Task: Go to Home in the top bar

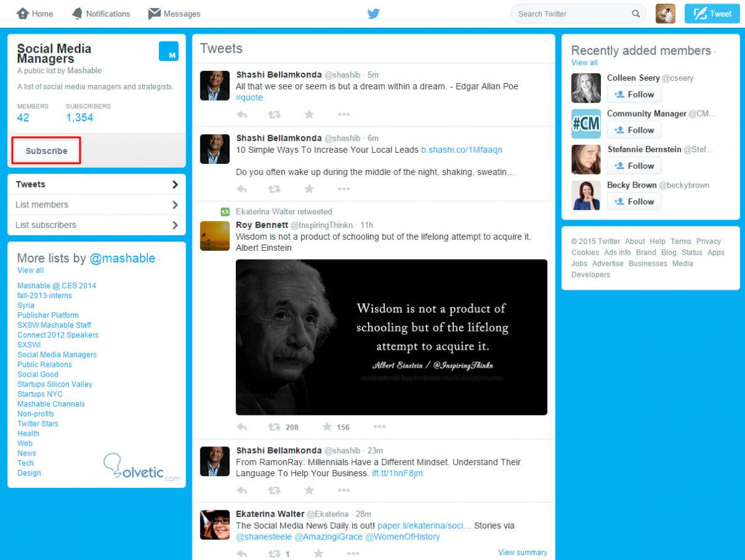Action: click(x=35, y=14)
